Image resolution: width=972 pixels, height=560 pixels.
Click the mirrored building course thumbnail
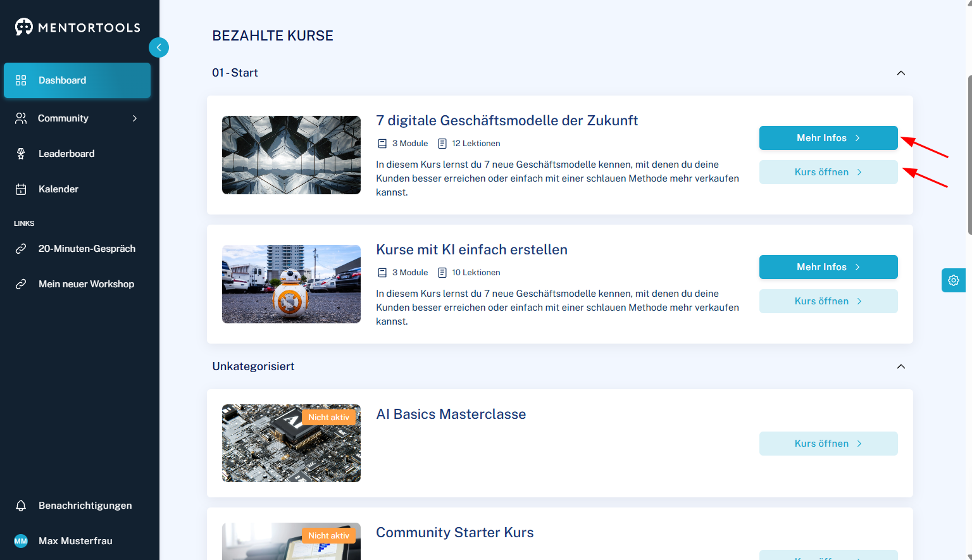tap(291, 155)
